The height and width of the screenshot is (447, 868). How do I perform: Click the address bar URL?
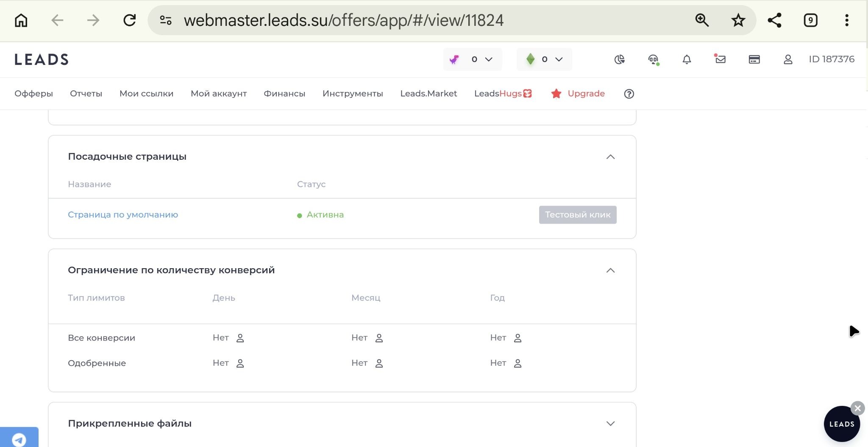(344, 20)
